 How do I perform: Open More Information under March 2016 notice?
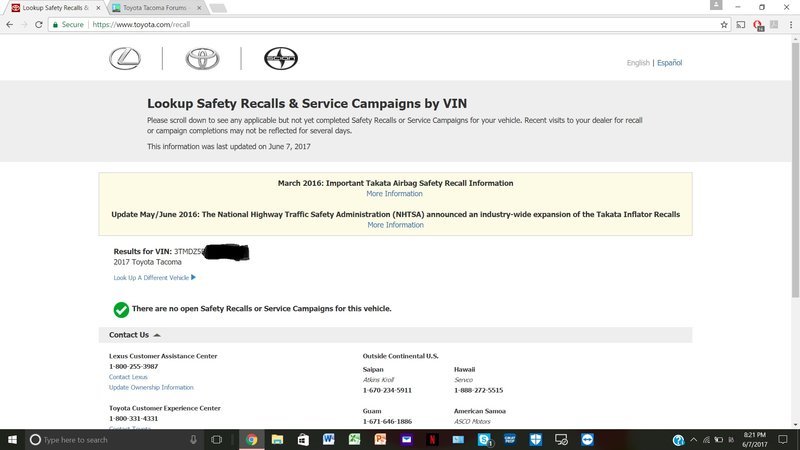[x=394, y=194]
